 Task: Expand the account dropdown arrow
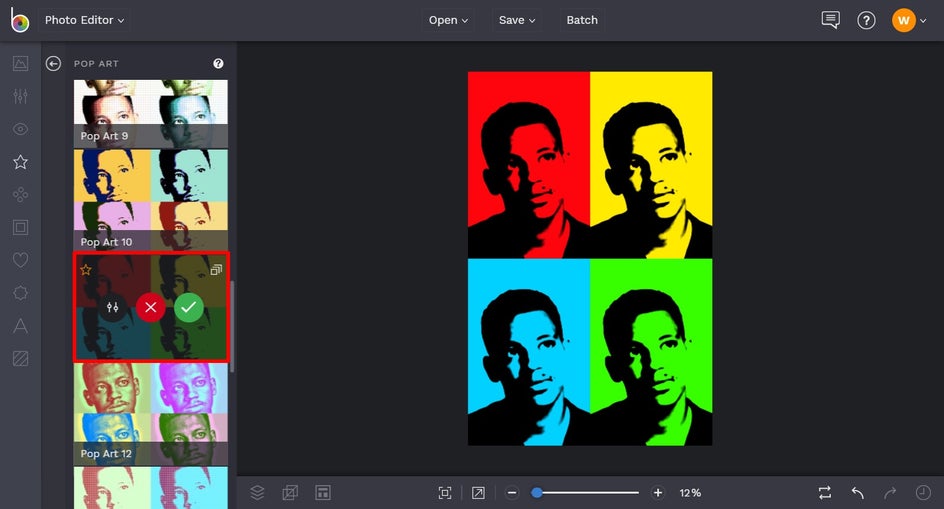click(x=923, y=20)
